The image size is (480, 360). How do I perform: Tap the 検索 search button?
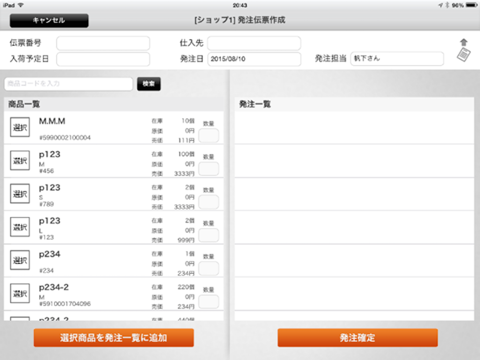[149, 84]
